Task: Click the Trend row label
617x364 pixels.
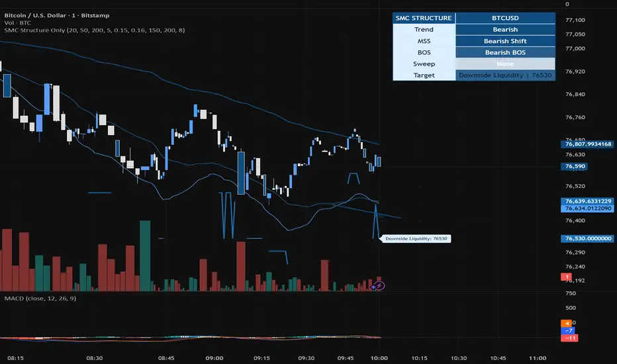Action: (x=424, y=30)
